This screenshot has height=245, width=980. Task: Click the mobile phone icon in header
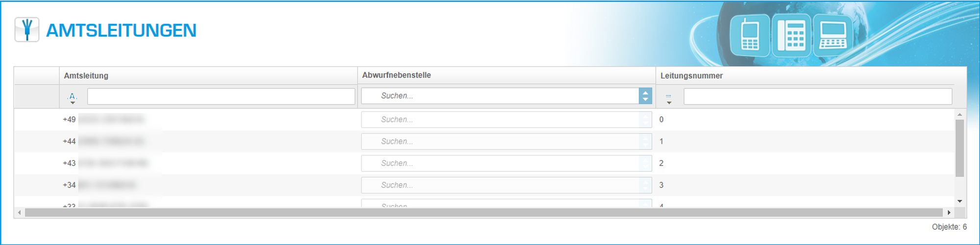pos(750,35)
